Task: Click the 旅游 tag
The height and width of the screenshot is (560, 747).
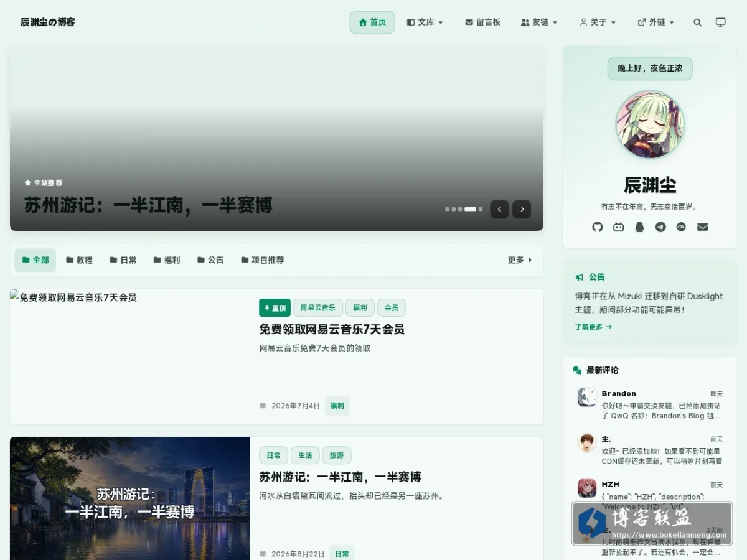Action: (337, 455)
